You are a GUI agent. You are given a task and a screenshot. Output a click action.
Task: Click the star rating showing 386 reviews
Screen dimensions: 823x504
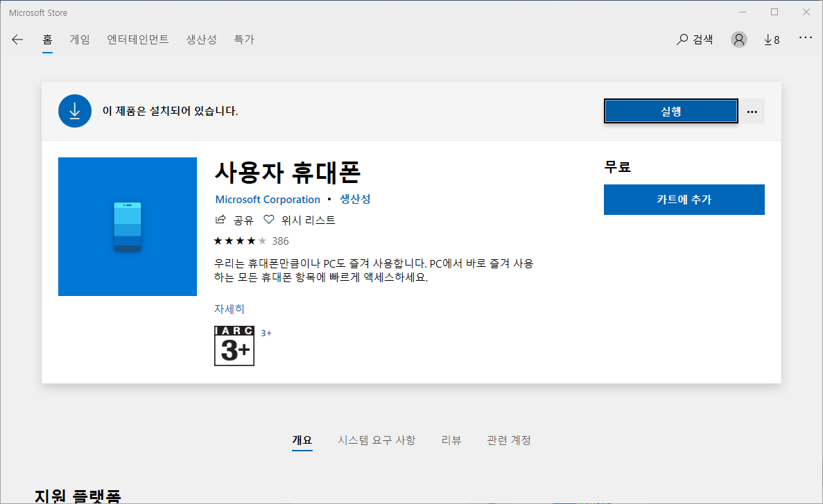tap(252, 241)
